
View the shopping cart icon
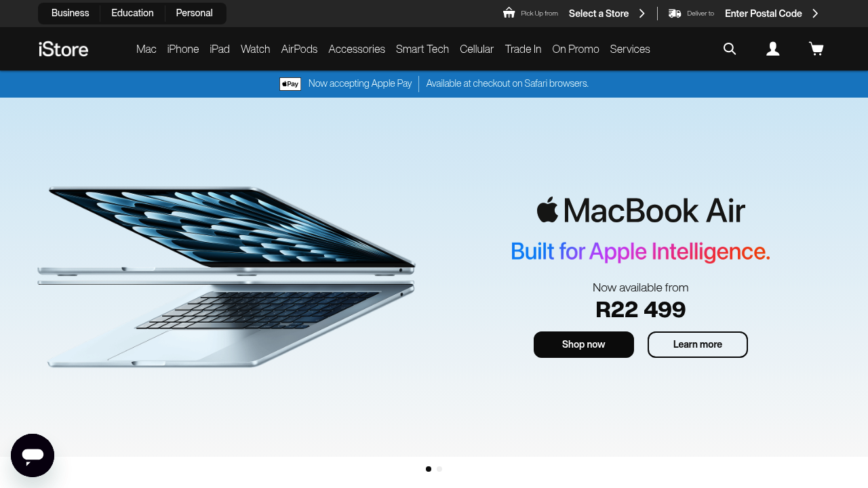(816, 49)
